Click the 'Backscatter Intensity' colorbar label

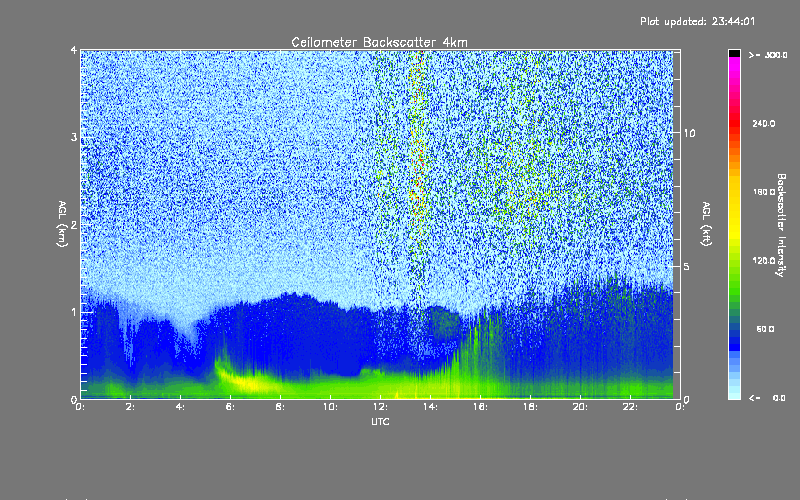tap(781, 225)
